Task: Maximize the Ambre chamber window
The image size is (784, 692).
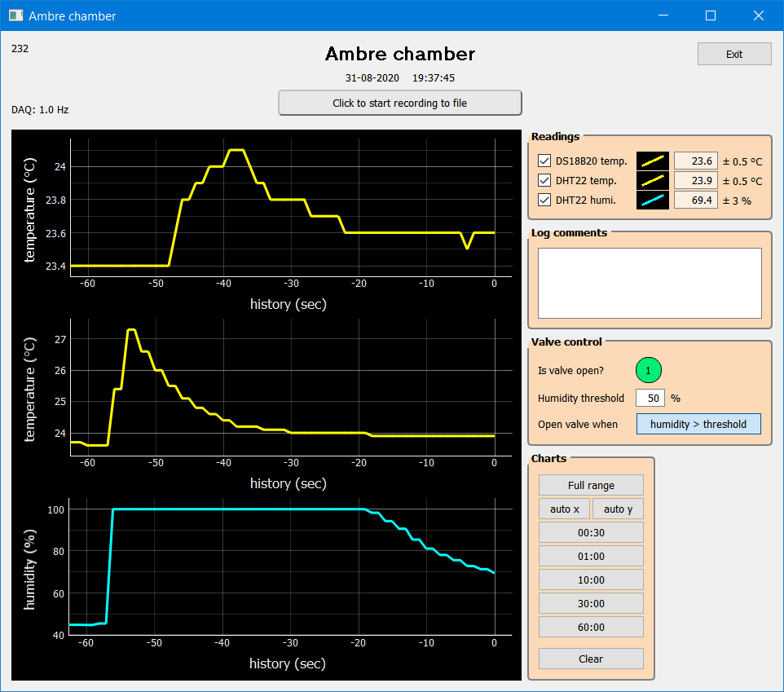Action: click(711, 15)
